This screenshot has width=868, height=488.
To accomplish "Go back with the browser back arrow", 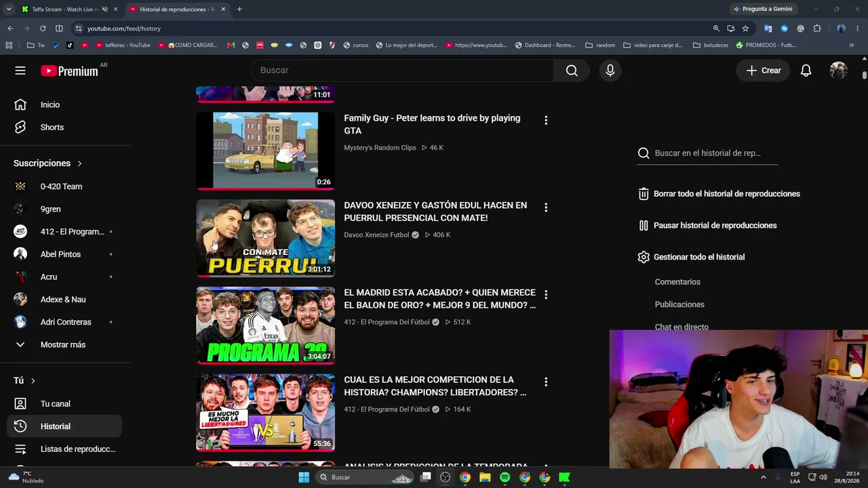I will click(10, 28).
